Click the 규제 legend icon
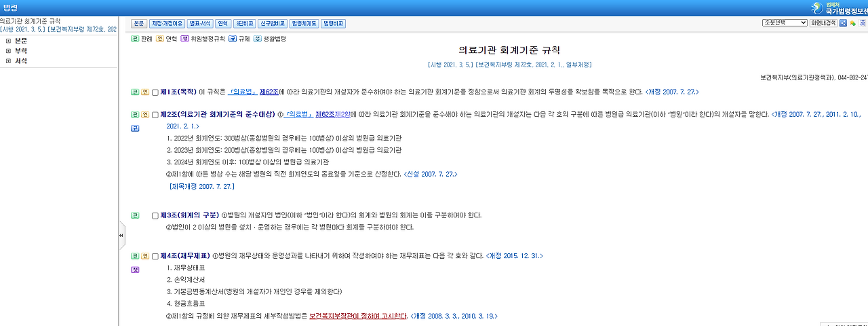Screen dimensions: 868x326 tap(233, 39)
